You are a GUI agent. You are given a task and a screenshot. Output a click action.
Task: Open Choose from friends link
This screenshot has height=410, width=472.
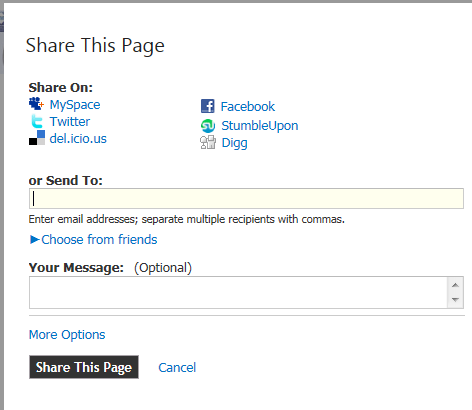[x=99, y=239]
